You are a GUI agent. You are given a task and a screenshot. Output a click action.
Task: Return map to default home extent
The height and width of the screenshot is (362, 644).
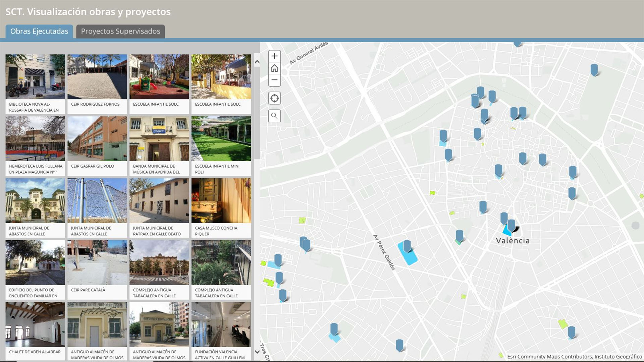[274, 68]
